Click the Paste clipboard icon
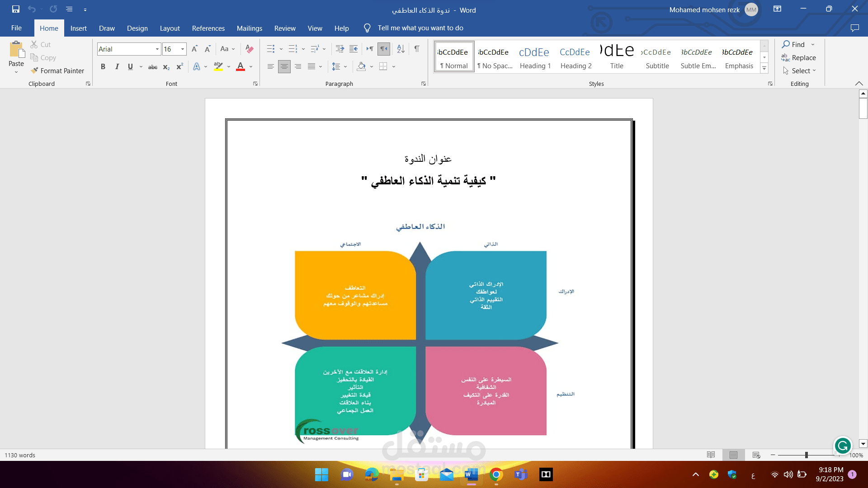This screenshot has width=868, height=488. (x=17, y=49)
